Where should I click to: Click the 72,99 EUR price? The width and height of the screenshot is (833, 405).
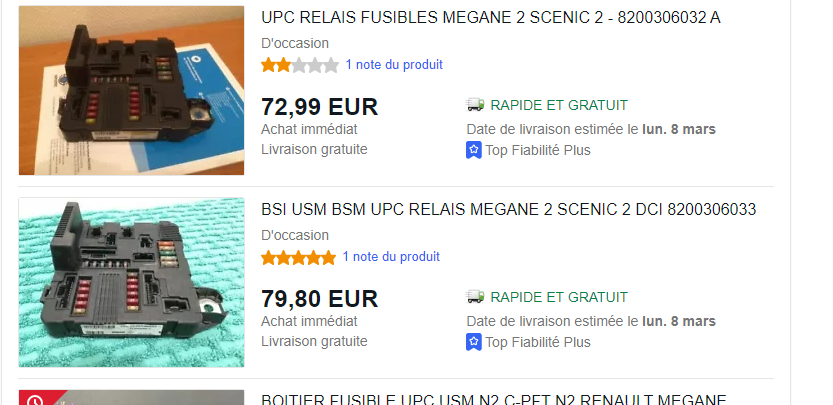click(319, 107)
